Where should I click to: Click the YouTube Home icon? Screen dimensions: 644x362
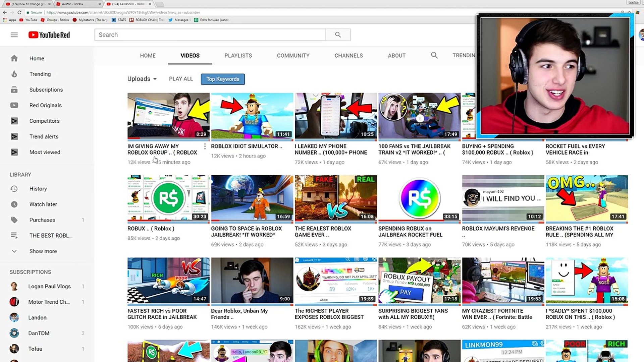tap(14, 58)
